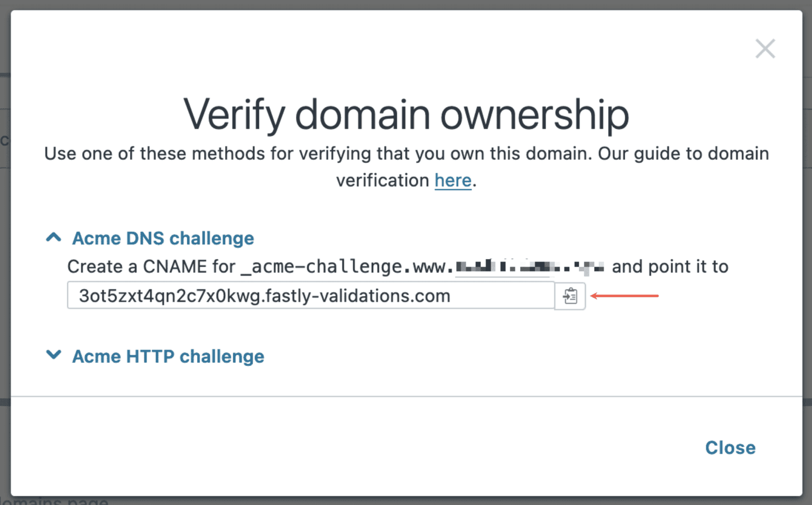Open the domain verification guide "here" link
812x505 pixels.
click(x=453, y=181)
